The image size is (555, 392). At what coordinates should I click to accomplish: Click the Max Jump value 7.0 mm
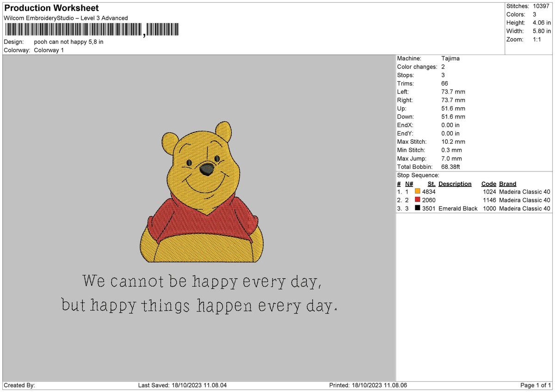(x=451, y=158)
